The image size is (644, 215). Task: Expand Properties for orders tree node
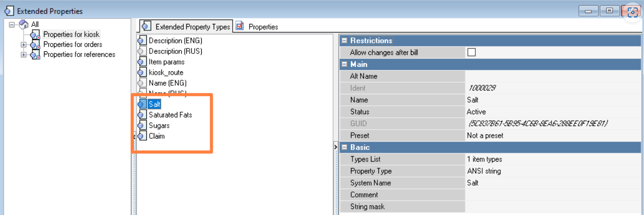pos(23,44)
